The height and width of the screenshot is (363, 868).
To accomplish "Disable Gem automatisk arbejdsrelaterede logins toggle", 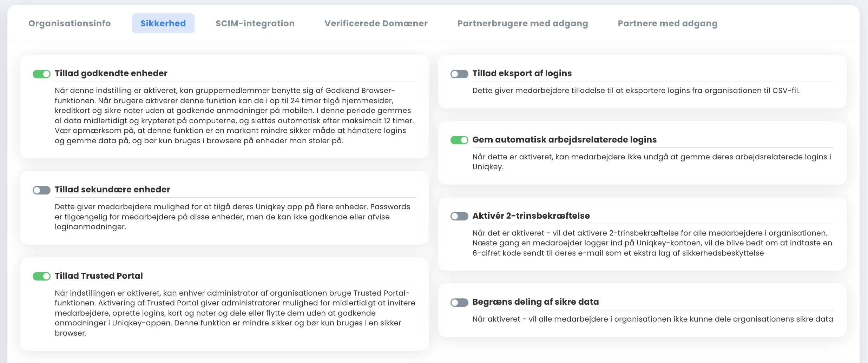I will tap(459, 140).
